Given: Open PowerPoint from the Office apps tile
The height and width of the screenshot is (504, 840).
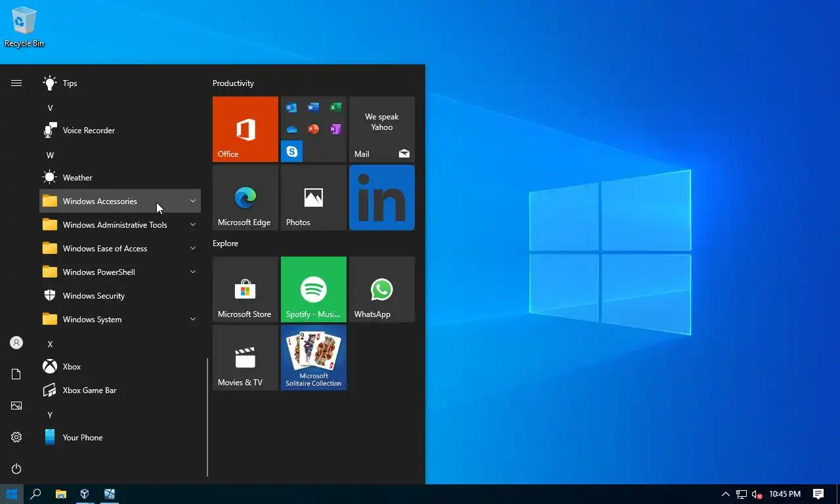Looking at the screenshot, I should pyautogui.click(x=314, y=129).
